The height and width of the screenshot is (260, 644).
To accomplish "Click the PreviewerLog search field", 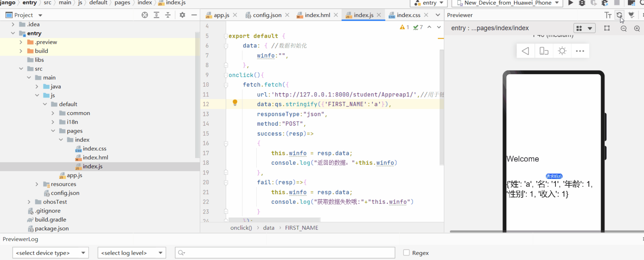I will point(285,253).
